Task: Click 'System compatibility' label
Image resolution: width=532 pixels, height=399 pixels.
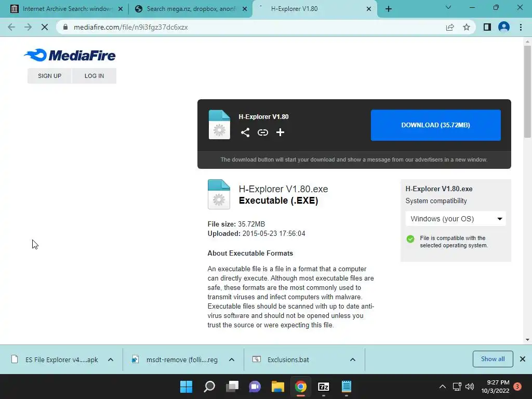Action: click(436, 201)
